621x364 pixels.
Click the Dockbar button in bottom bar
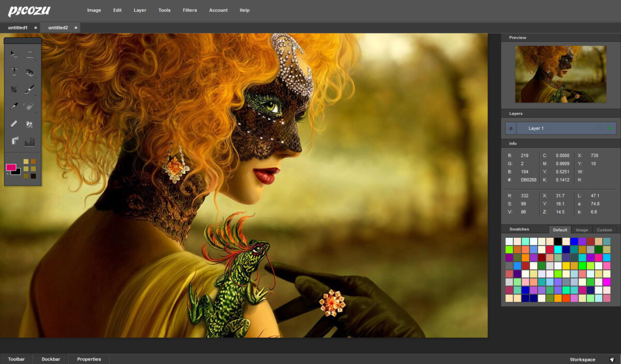tap(51, 359)
